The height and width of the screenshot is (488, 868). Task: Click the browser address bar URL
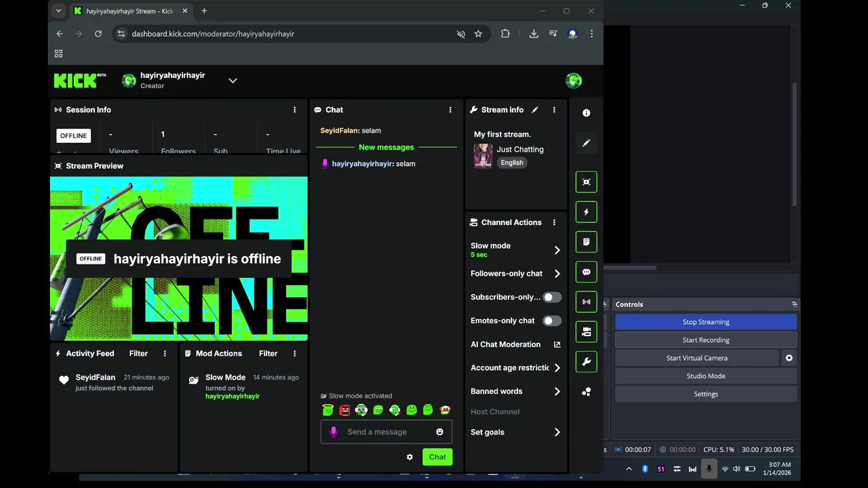[213, 34]
